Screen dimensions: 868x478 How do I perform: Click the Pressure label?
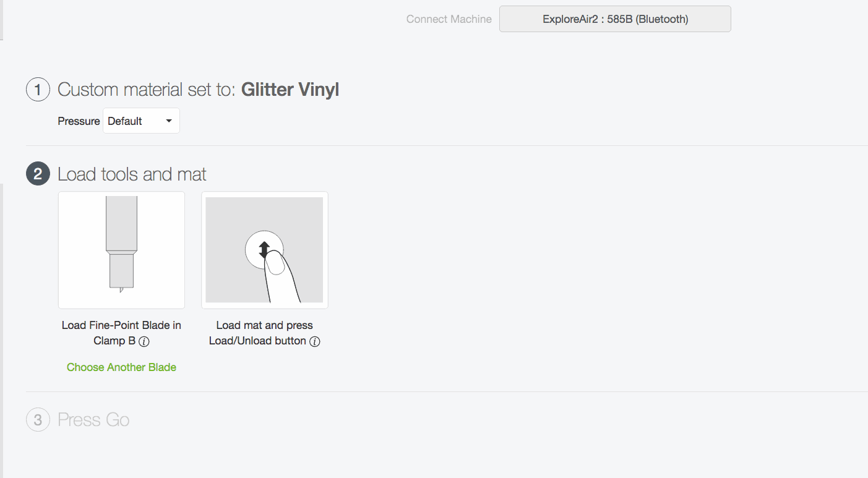[79, 121]
